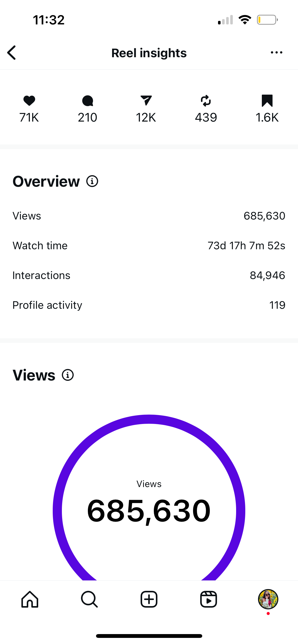The height and width of the screenshot is (644, 298).
Task: Open the Reels tab
Action: point(208,599)
